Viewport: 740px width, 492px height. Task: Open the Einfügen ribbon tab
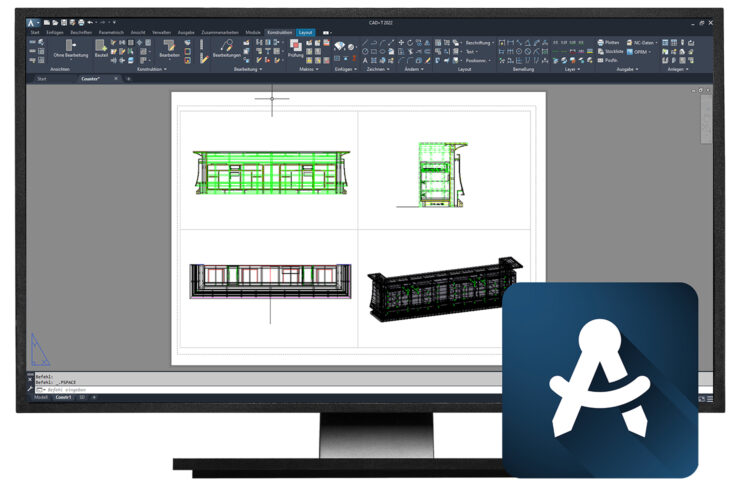click(54, 32)
